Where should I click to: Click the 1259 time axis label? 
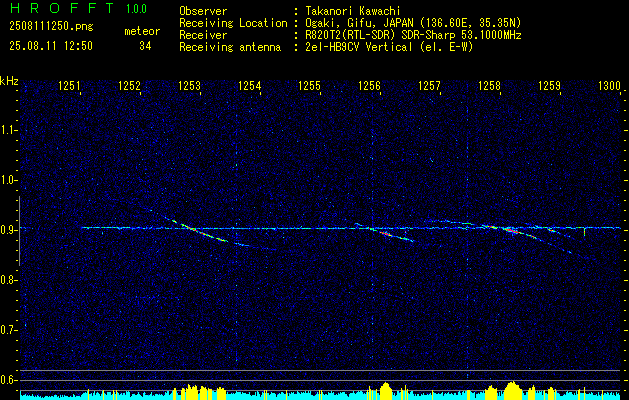tap(549, 86)
